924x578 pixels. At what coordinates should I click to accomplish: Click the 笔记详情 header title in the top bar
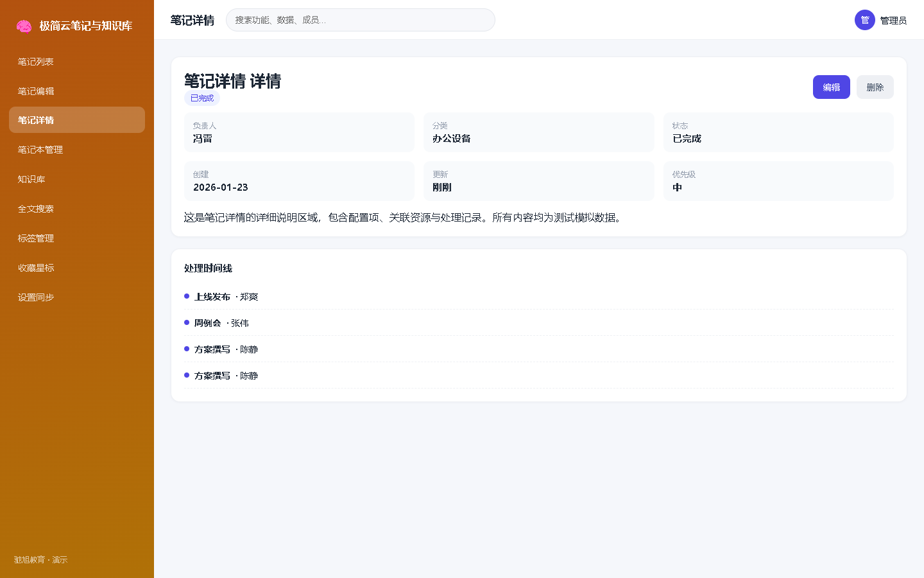193,21
